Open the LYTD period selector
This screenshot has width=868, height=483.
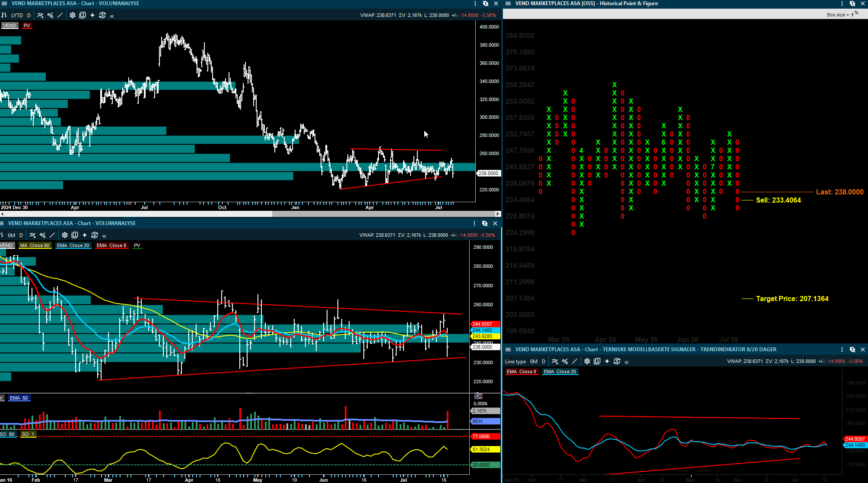tap(17, 15)
